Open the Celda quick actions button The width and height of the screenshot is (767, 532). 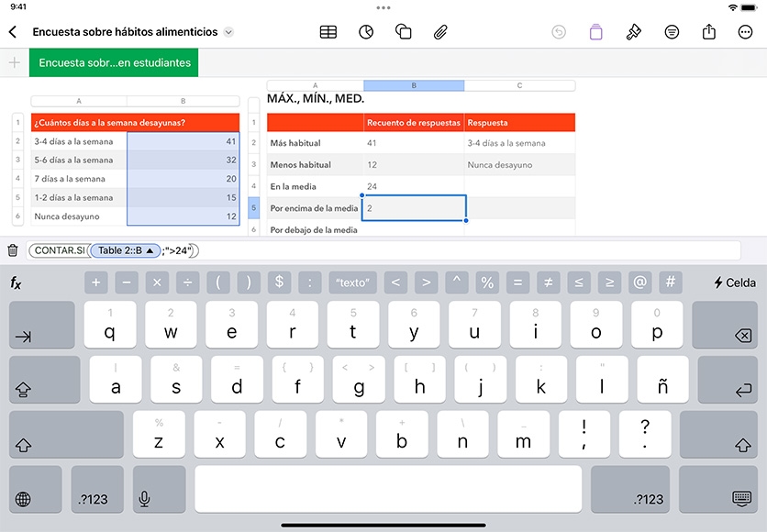[734, 283]
